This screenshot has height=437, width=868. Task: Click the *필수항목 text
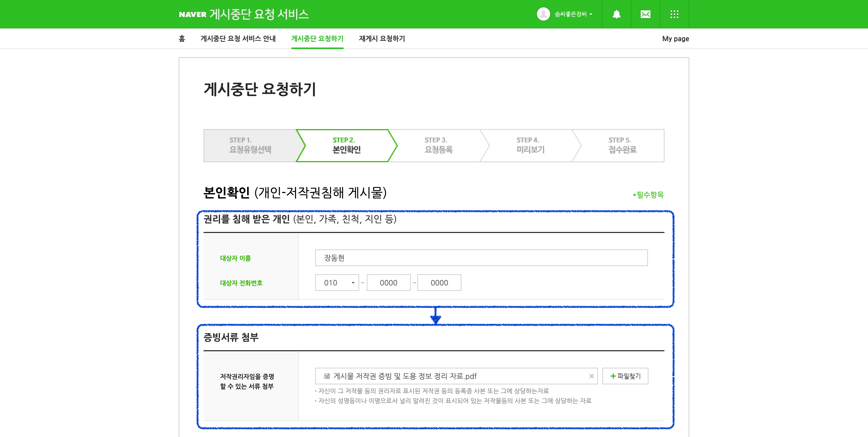click(x=648, y=195)
